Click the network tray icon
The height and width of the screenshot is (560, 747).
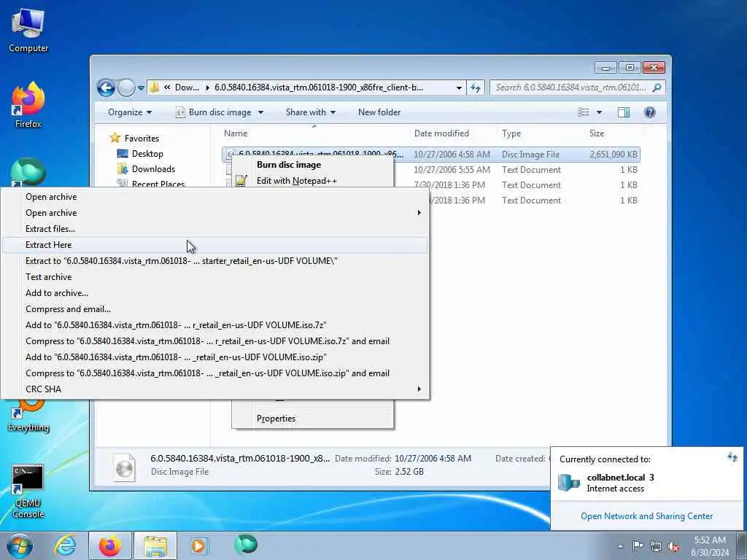[x=656, y=547]
